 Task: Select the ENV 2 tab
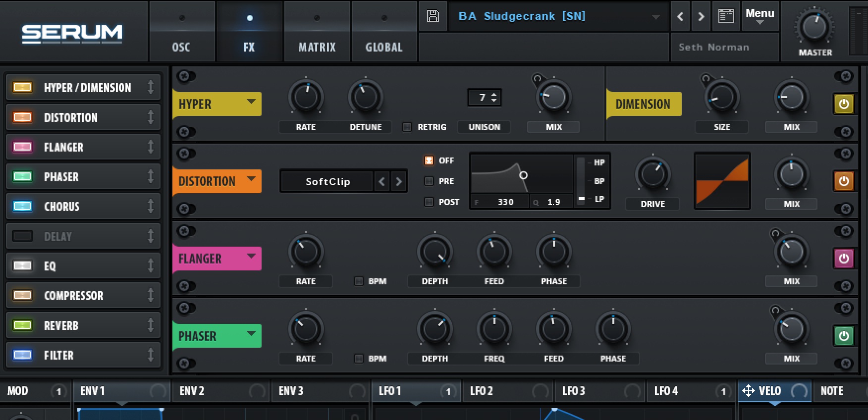[220, 391]
